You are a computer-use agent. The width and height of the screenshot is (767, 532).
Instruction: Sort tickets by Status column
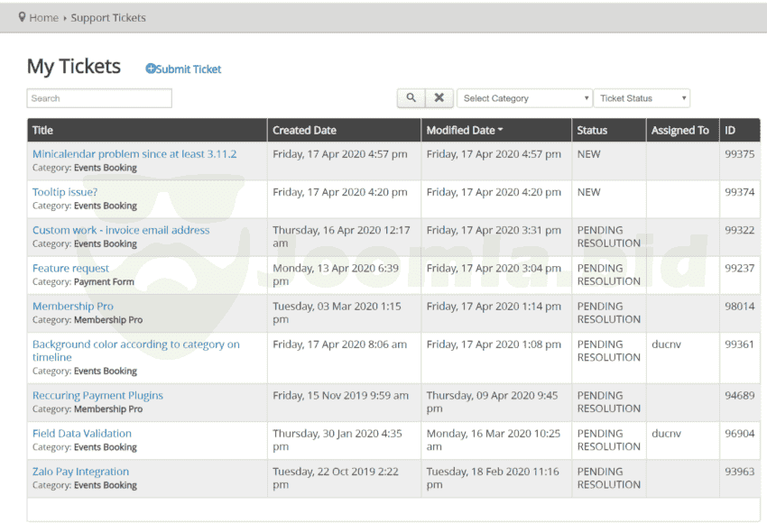tap(592, 131)
